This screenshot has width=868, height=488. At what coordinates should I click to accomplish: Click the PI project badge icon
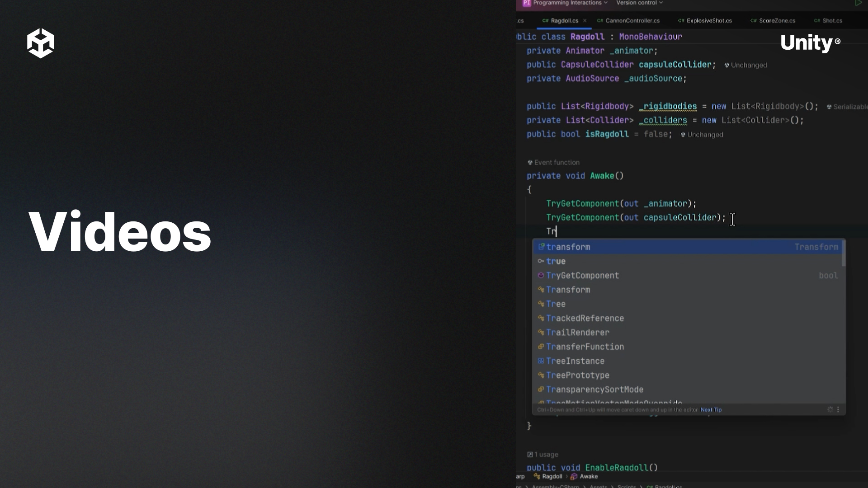coord(526,3)
